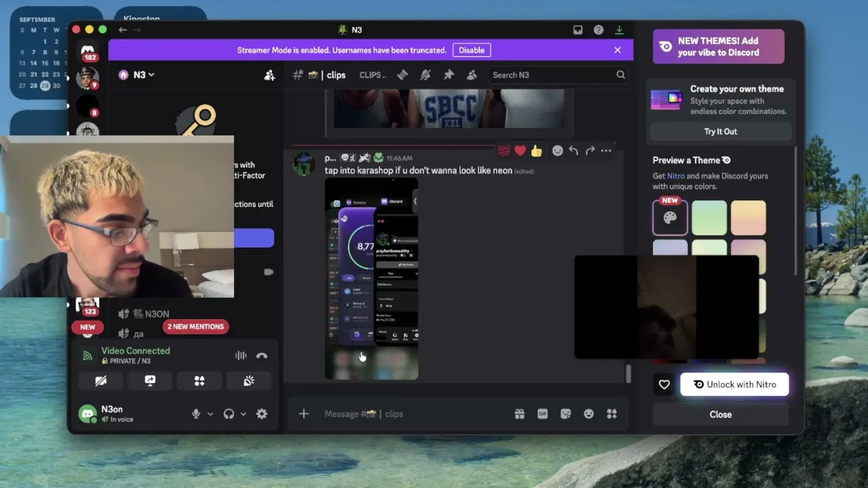Start an activity from voice panel
This screenshot has width=868, height=488.
199,381
